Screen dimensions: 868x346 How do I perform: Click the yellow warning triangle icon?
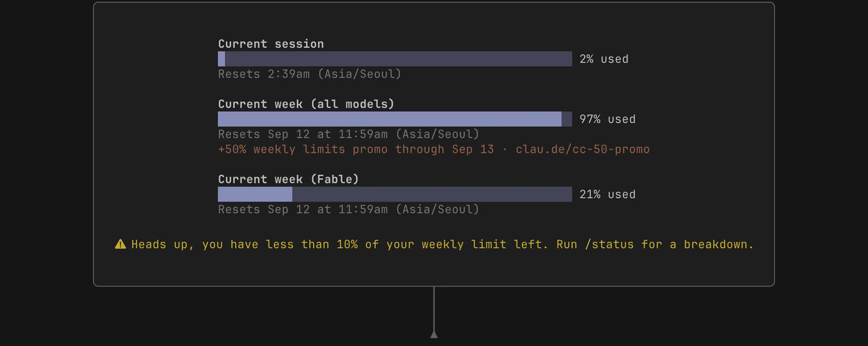point(120,244)
